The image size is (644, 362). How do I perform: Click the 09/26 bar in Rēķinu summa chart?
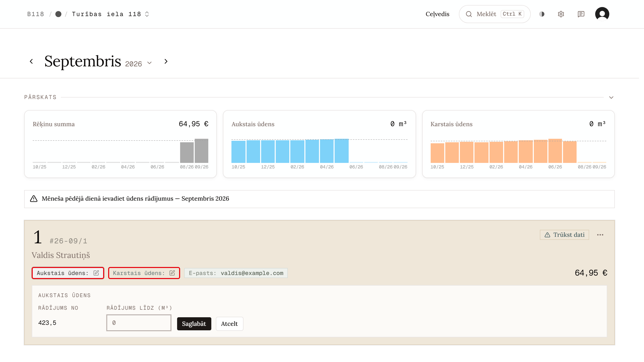pyautogui.click(x=202, y=151)
